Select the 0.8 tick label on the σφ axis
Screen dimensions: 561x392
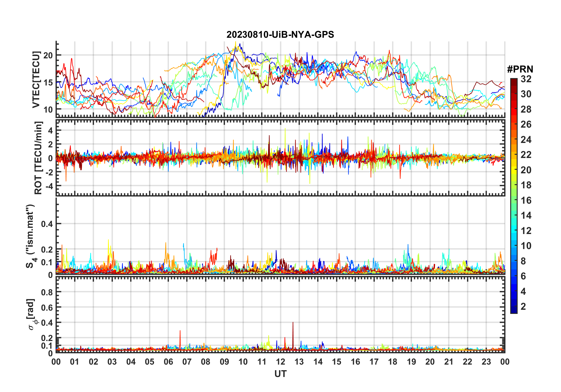click(47, 292)
